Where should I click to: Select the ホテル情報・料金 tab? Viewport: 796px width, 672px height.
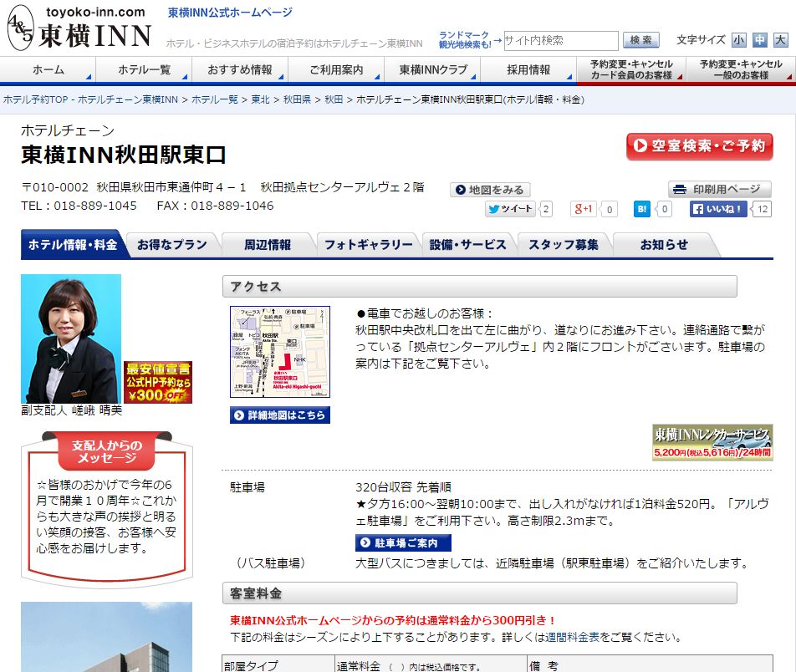coord(73,245)
